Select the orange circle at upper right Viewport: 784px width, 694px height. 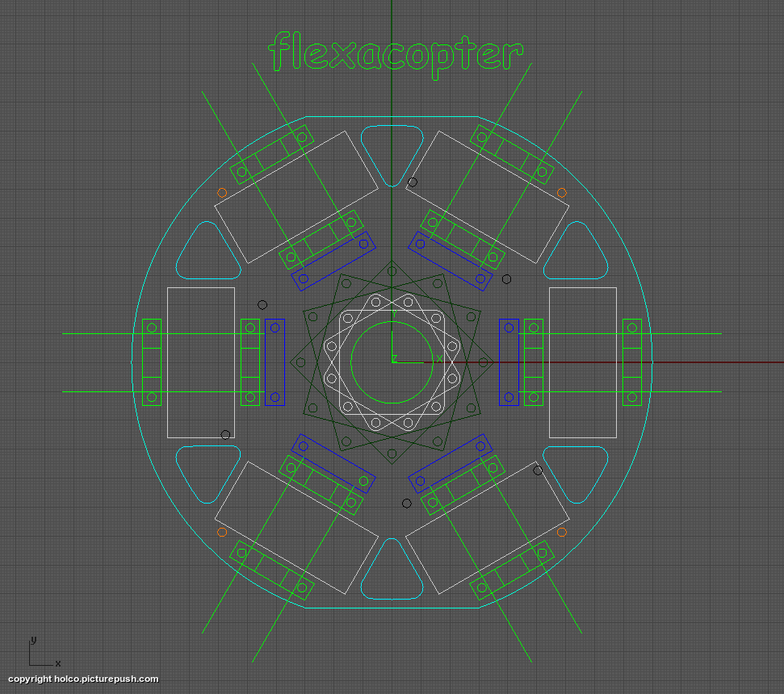(x=561, y=193)
